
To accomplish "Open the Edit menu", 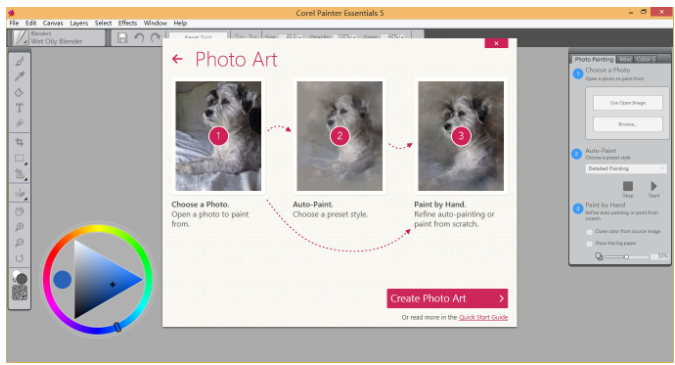I will tap(31, 23).
